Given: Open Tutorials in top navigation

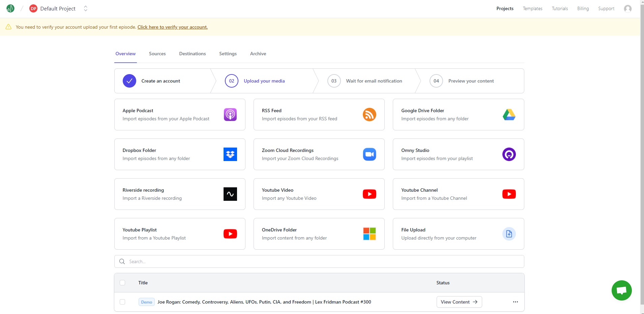Looking at the screenshot, I should pos(560,9).
